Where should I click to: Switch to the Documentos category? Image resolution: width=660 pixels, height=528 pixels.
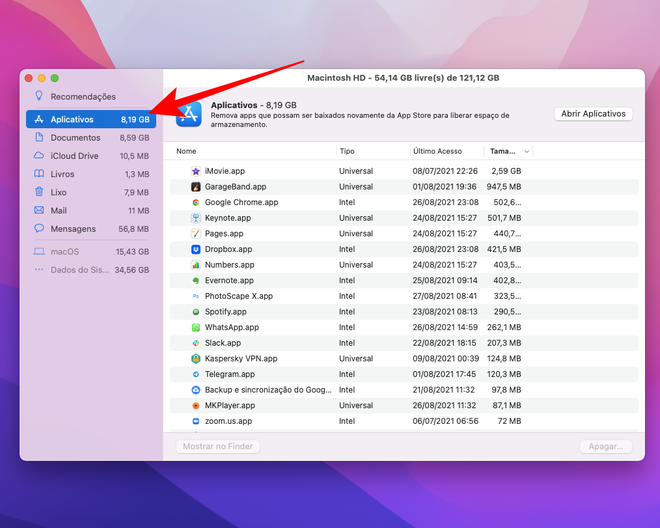tap(91, 137)
